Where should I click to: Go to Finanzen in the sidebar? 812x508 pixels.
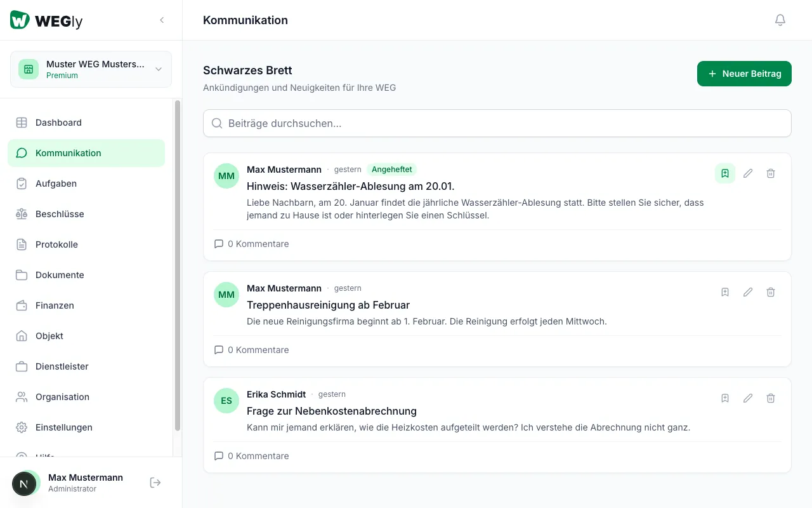pyautogui.click(x=55, y=305)
